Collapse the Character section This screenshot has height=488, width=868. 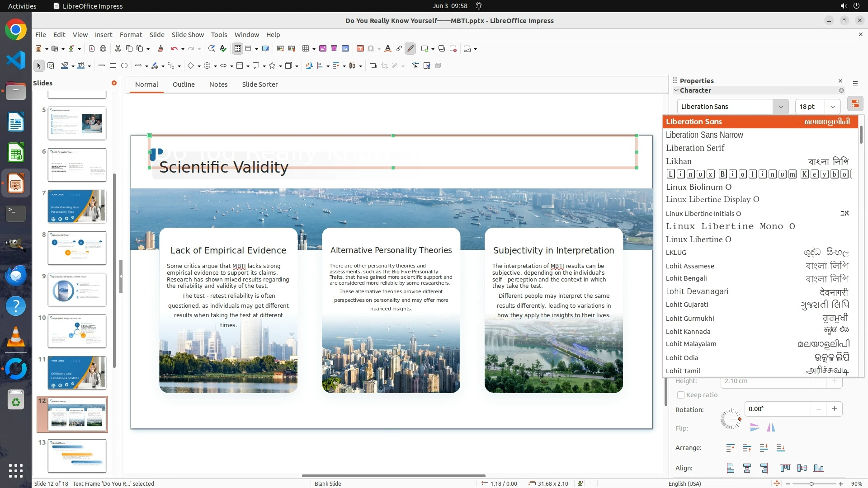[677, 90]
